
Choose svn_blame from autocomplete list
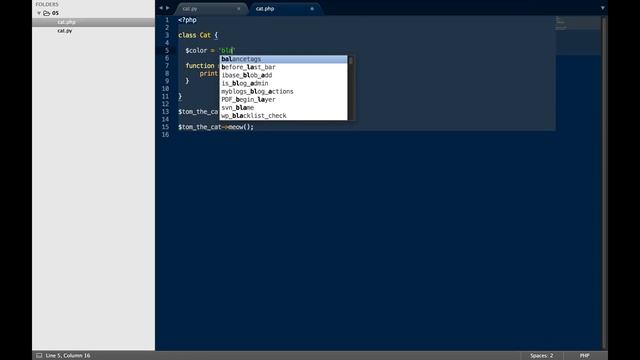[283, 108]
